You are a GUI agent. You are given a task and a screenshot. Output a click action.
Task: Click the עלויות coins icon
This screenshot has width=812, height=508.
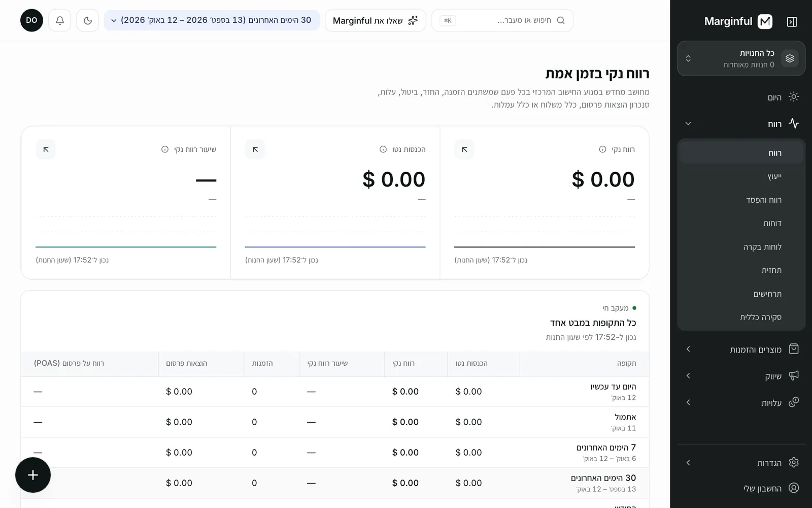[794, 402]
